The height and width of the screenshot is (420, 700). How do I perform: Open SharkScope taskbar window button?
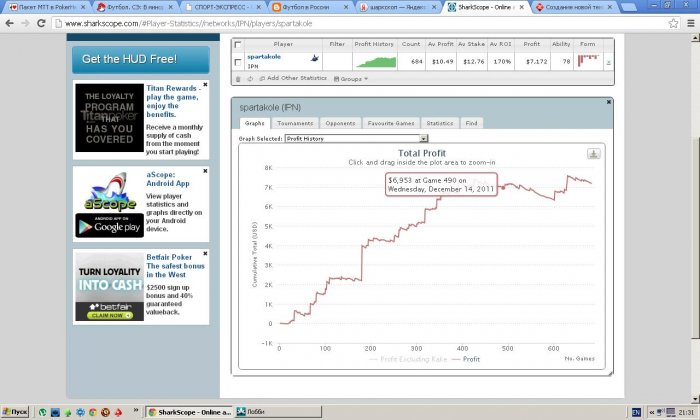(189, 412)
